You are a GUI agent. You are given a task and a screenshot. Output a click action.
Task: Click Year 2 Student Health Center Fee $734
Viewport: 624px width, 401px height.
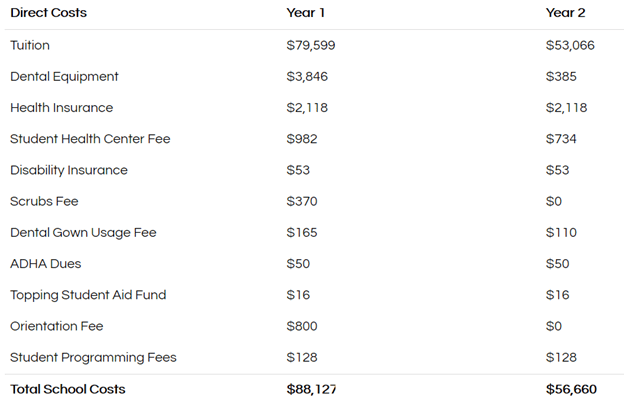tap(561, 138)
